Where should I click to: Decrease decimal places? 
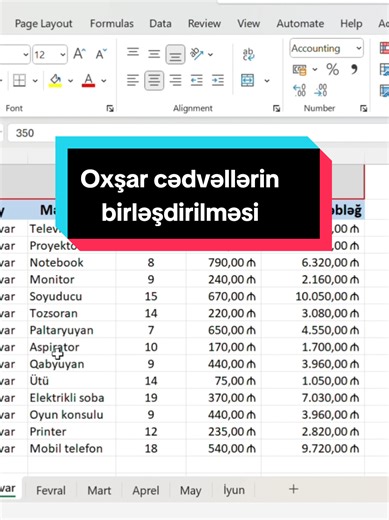(x=321, y=90)
